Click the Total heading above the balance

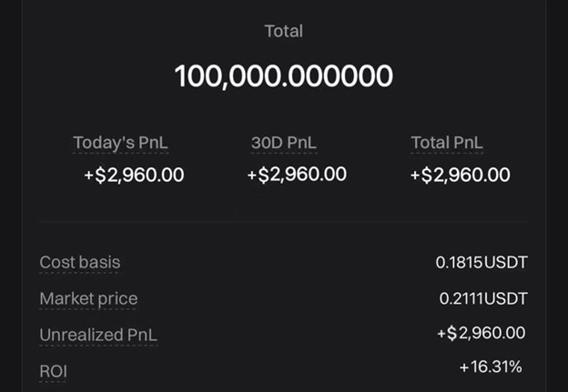click(x=283, y=31)
